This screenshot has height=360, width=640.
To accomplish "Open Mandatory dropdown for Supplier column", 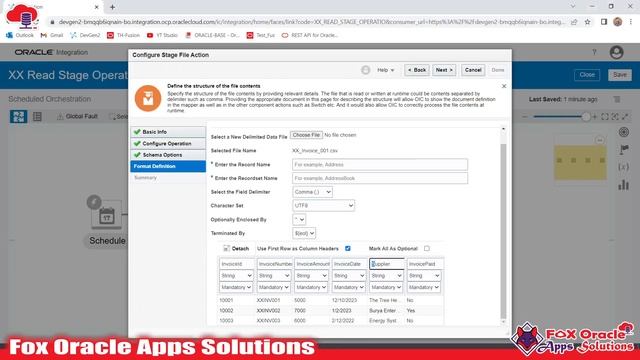I will (387, 287).
